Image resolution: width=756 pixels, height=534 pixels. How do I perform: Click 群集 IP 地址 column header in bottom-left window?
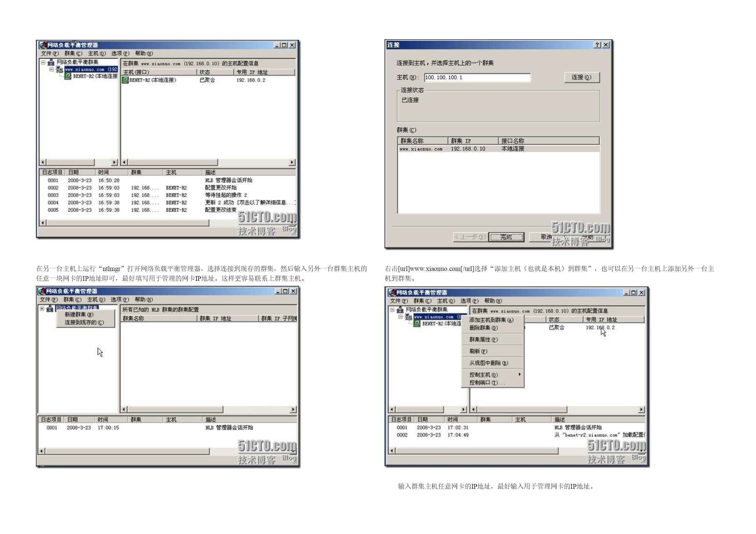coord(228,318)
